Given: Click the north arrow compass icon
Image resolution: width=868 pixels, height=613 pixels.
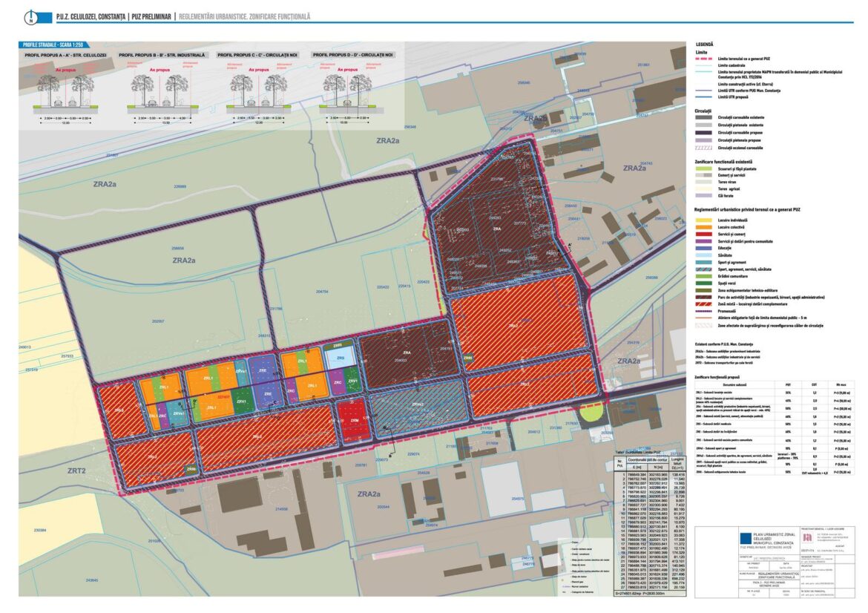Looking at the screenshot, I should pos(30,16).
